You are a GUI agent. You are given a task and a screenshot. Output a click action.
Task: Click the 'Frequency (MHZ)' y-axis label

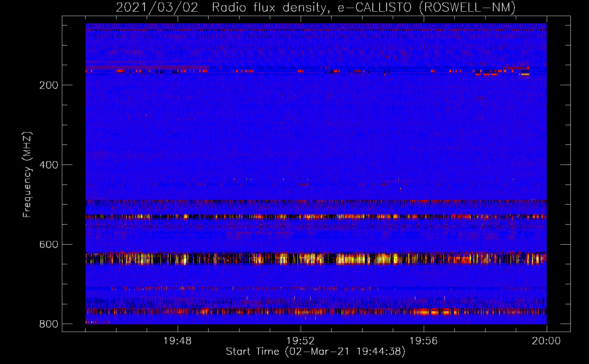(27, 175)
